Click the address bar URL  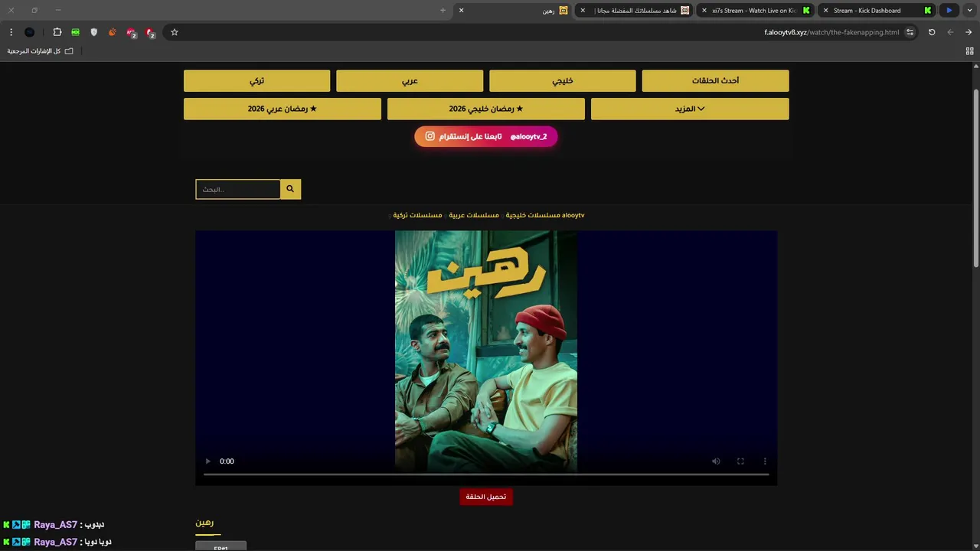831,32
